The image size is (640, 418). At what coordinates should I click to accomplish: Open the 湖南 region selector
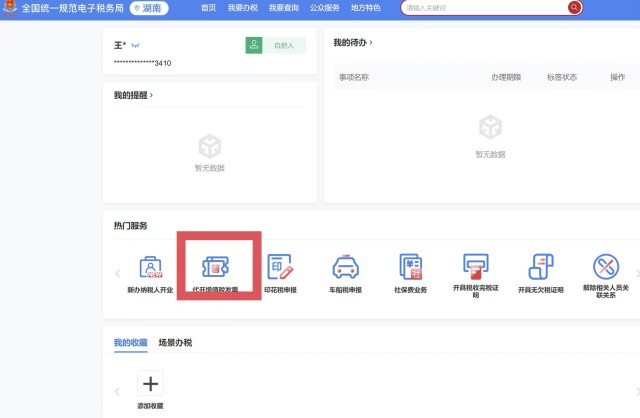[151, 8]
